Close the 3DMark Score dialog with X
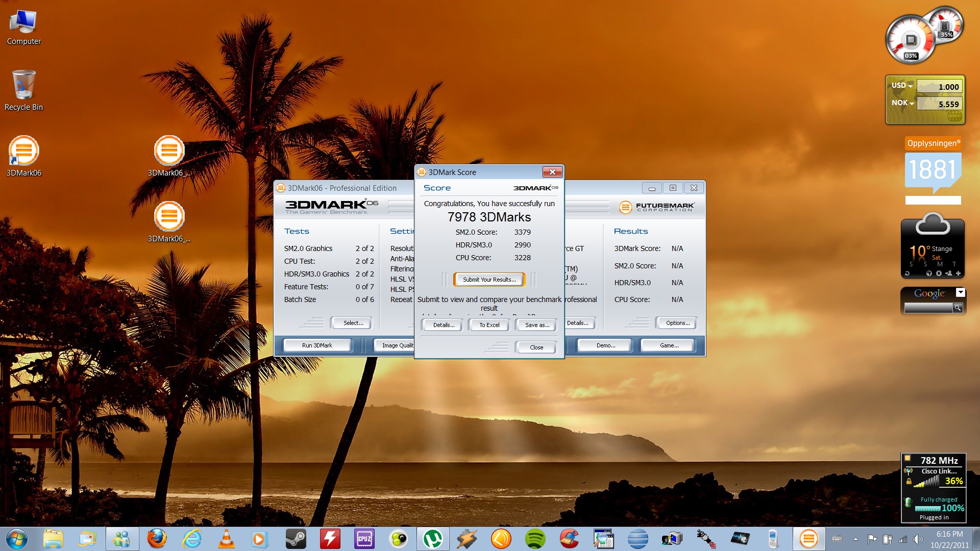980x551 pixels. click(x=552, y=172)
